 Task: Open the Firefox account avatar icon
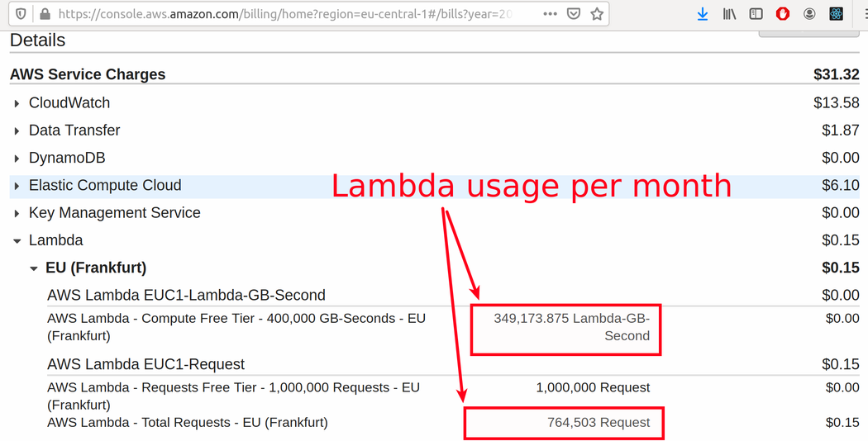[x=809, y=14]
